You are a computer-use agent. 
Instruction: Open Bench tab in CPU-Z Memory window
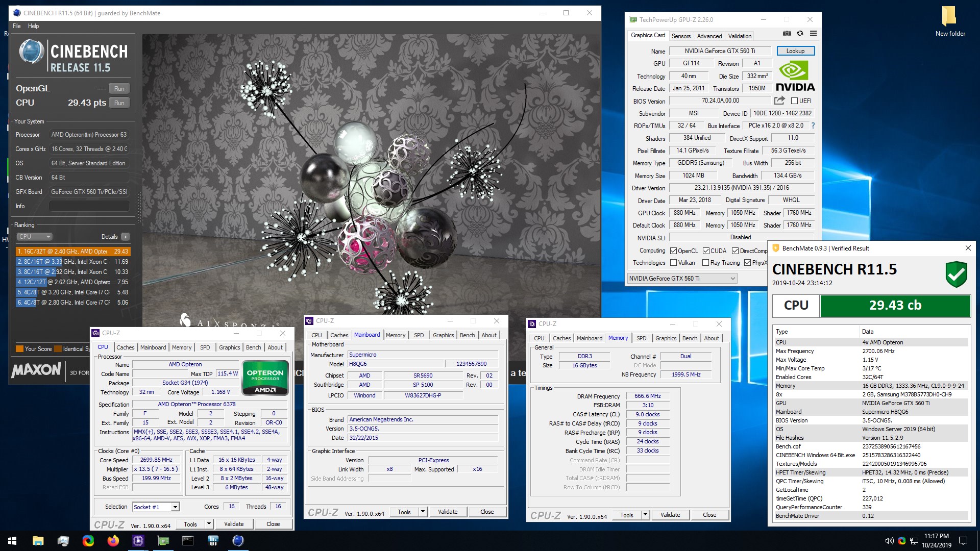click(x=690, y=338)
